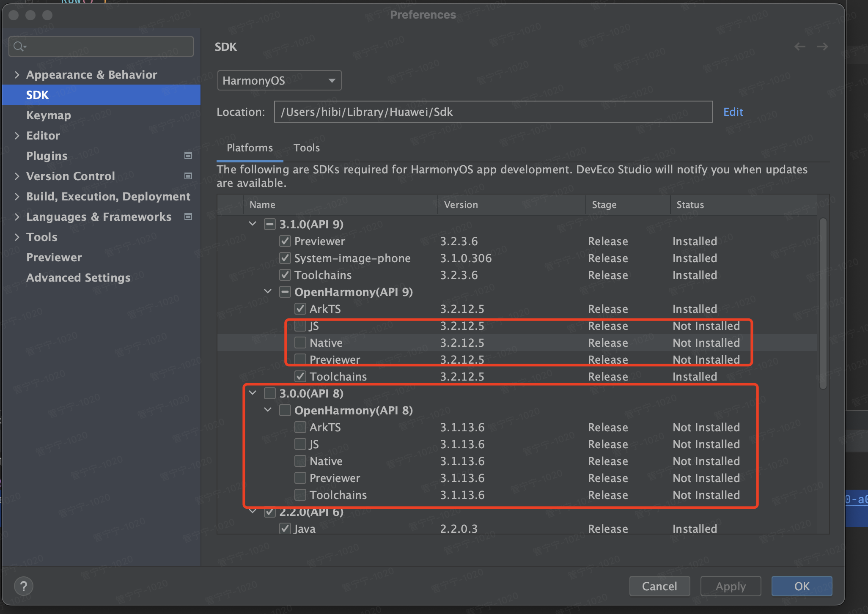
Task: Collapse the OpenHarmony(API 9) tree node
Action: (x=268, y=291)
